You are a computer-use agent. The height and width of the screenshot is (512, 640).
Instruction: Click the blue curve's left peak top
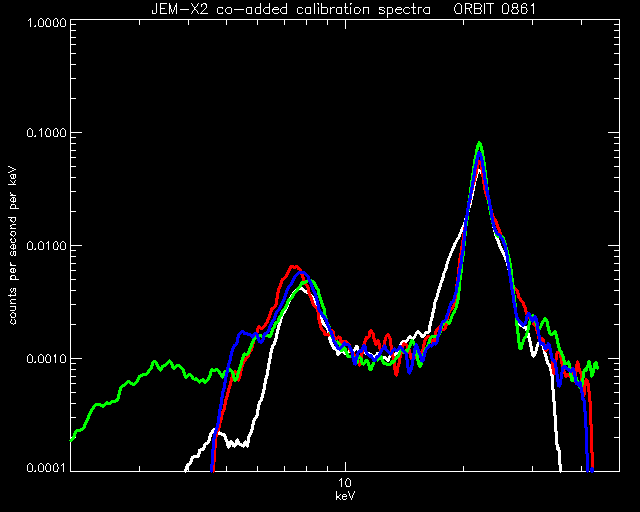point(301,273)
